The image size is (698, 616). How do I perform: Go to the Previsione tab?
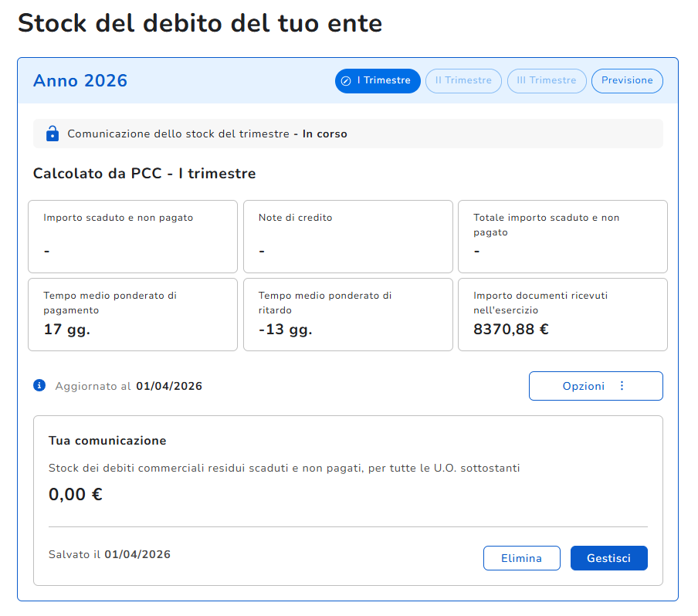(627, 81)
